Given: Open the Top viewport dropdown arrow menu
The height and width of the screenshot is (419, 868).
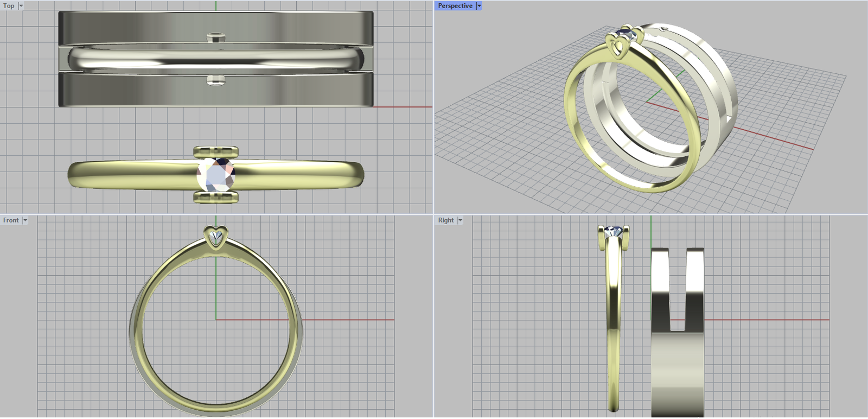Looking at the screenshot, I should (21, 6).
